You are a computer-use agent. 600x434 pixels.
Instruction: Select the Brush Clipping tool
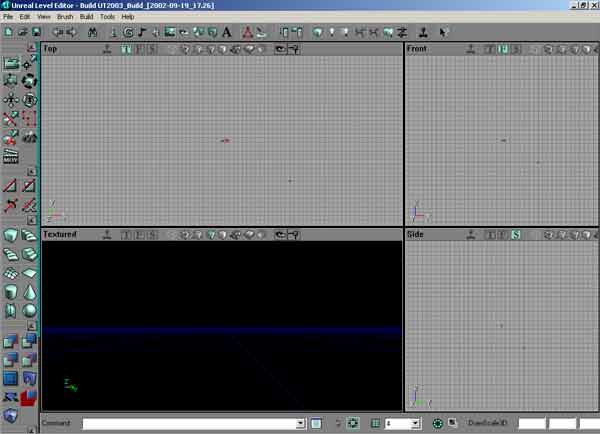(11, 119)
